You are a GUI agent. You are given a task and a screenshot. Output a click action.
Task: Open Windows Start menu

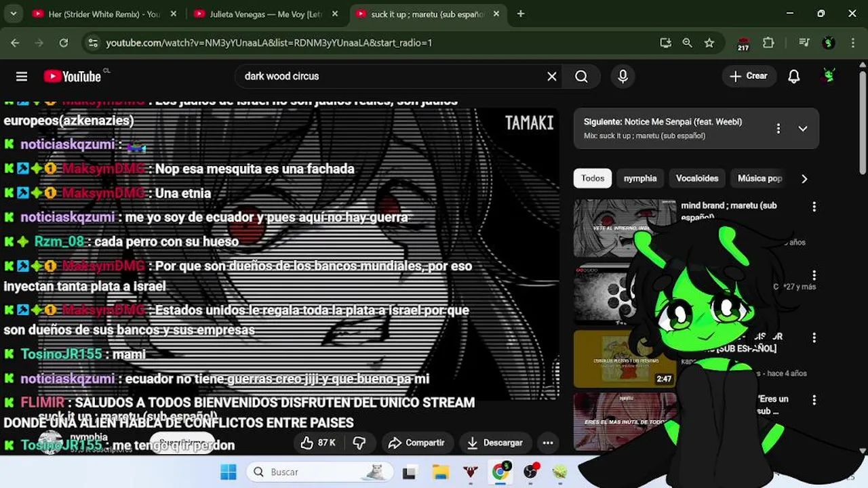[x=229, y=472]
